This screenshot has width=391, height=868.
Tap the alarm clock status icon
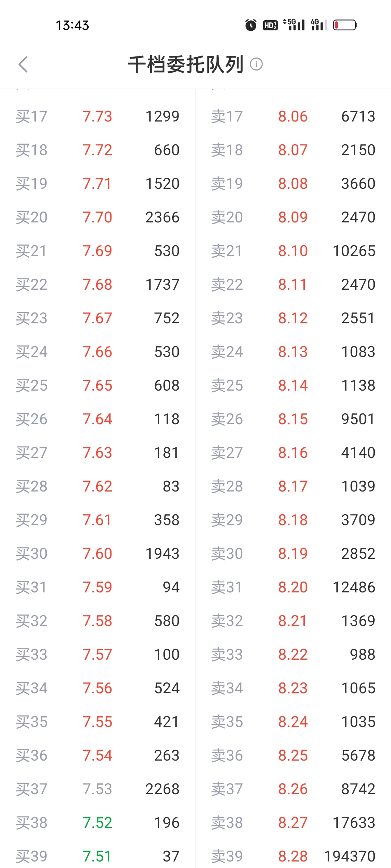click(x=251, y=25)
